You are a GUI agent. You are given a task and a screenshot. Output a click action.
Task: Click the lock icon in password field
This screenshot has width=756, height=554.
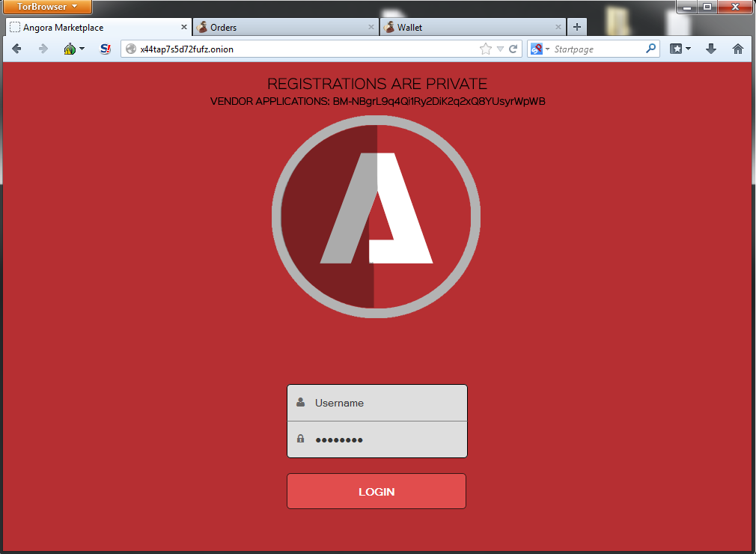300,438
